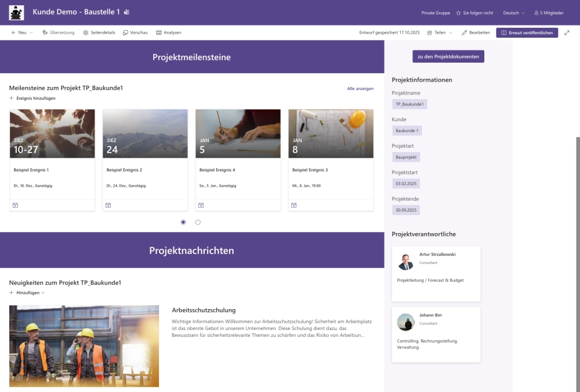Select the second carousel dot under the milestones

(x=198, y=222)
